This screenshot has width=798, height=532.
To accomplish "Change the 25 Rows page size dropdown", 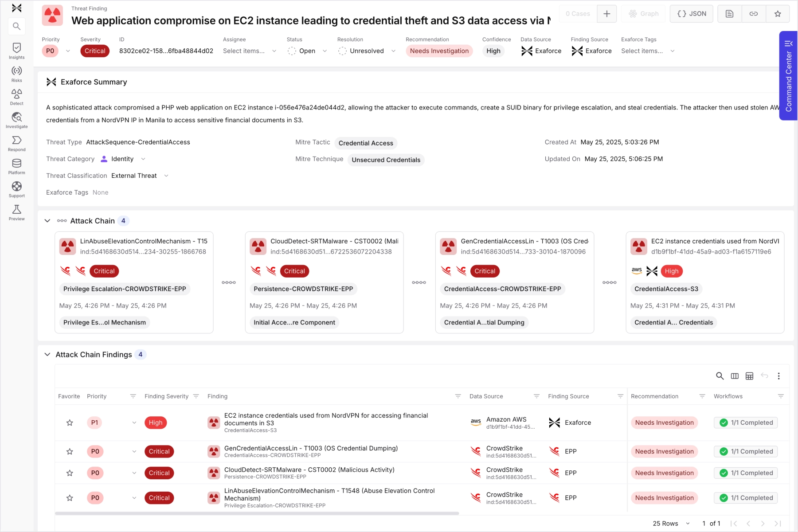I will pyautogui.click(x=671, y=524).
